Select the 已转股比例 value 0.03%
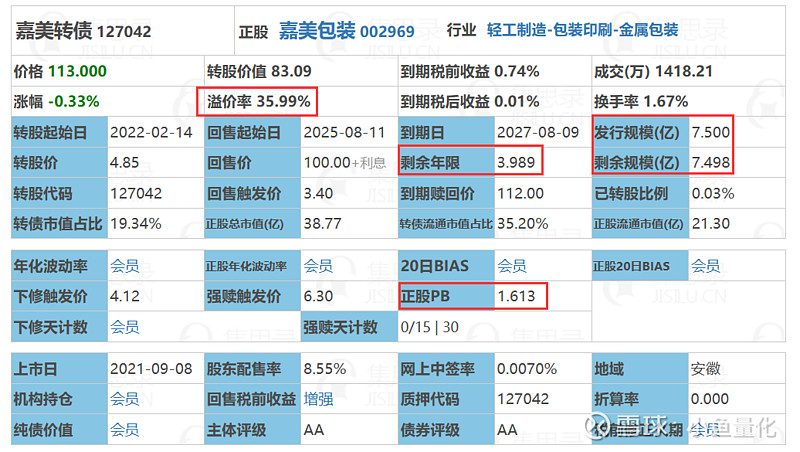This screenshot has height=452, width=800. click(713, 193)
